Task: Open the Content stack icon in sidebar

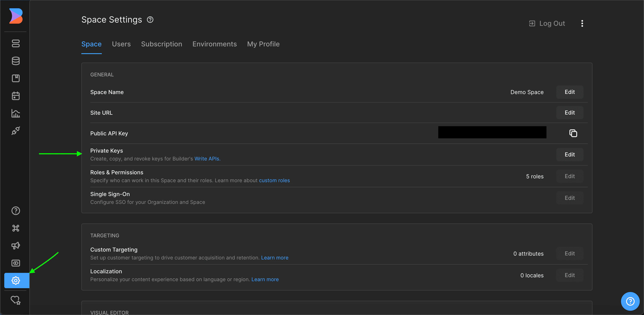Action: [16, 43]
